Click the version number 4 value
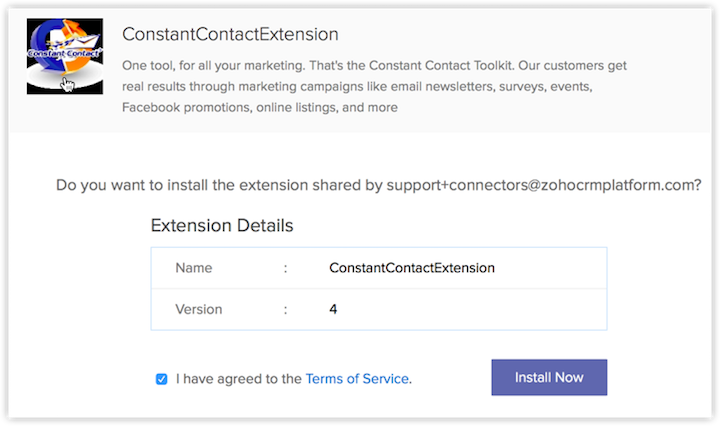This screenshot has width=720, height=426. coord(333,310)
